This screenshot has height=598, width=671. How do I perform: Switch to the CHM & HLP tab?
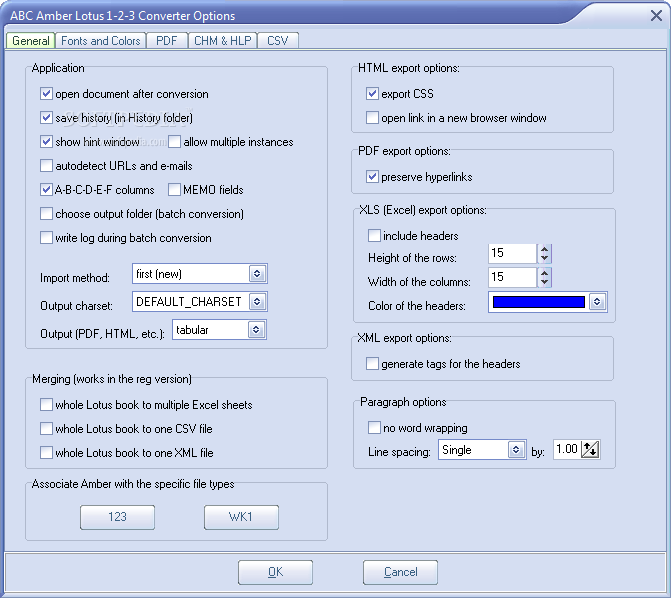point(223,41)
